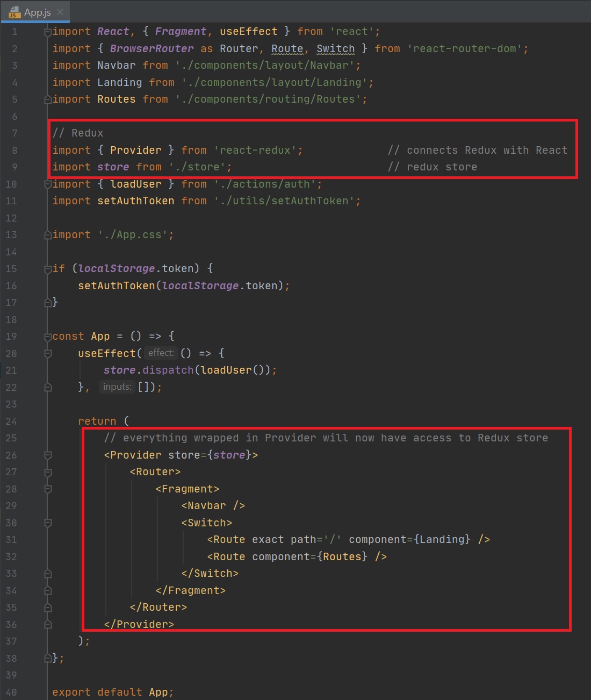Fold the useEffect callback on line 20
591x700 pixels.
click(x=48, y=353)
